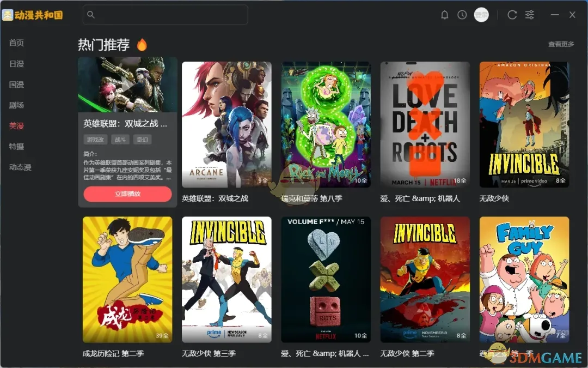588x368 pixels.
Task: Open the 国漫 category
Action: 16,85
